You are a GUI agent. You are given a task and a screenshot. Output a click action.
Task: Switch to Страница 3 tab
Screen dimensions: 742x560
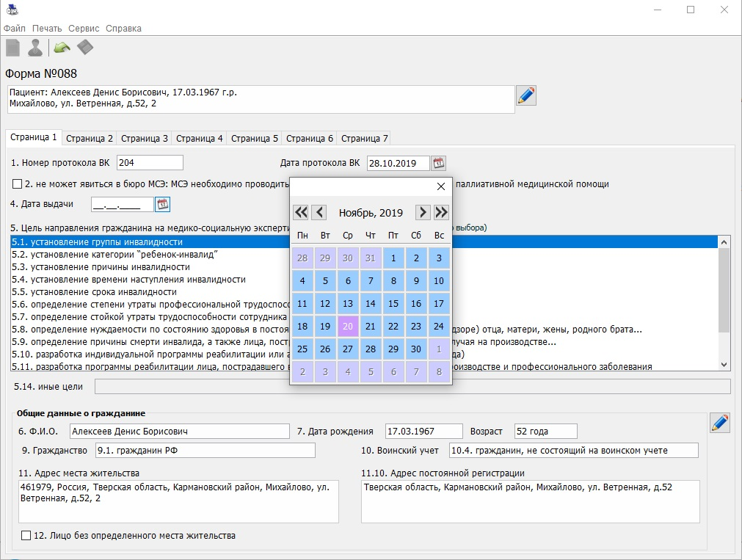click(144, 138)
